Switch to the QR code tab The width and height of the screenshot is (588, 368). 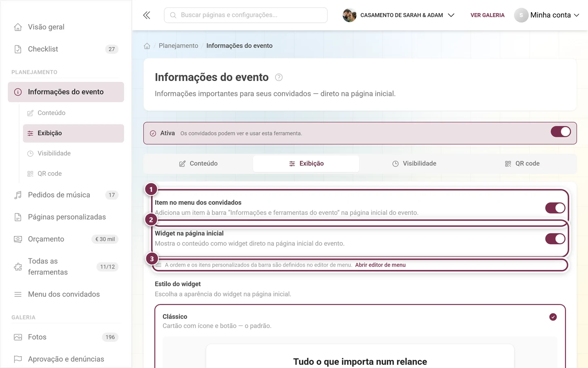pos(522,164)
